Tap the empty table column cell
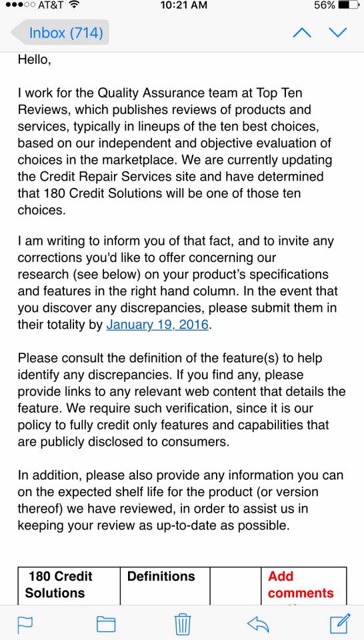Image resolution: width=364 pixels, height=640 pixels. tap(235, 585)
